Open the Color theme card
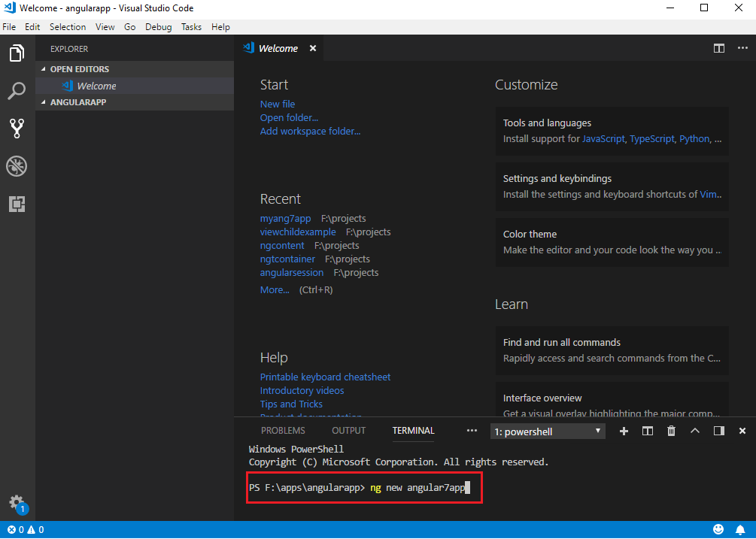Image resolution: width=756 pixels, height=539 pixels. pos(612,242)
